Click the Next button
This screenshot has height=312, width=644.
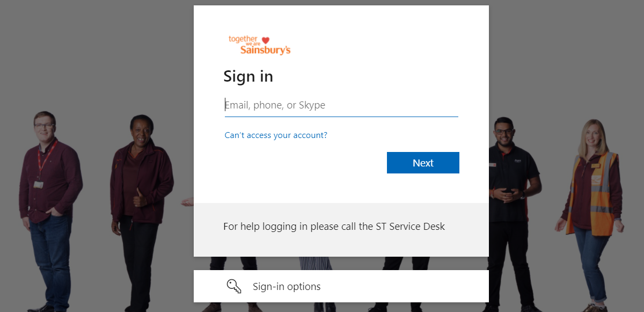pyautogui.click(x=423, y=162)
